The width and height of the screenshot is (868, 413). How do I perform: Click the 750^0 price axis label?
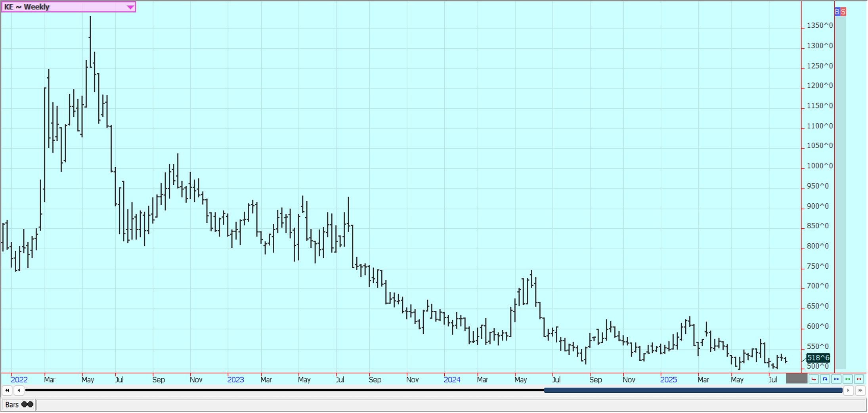click(x=818, y=266)
